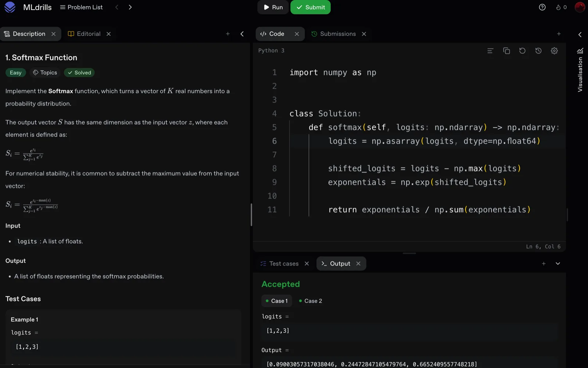Select Case 1 result

(x=277, y=301)
